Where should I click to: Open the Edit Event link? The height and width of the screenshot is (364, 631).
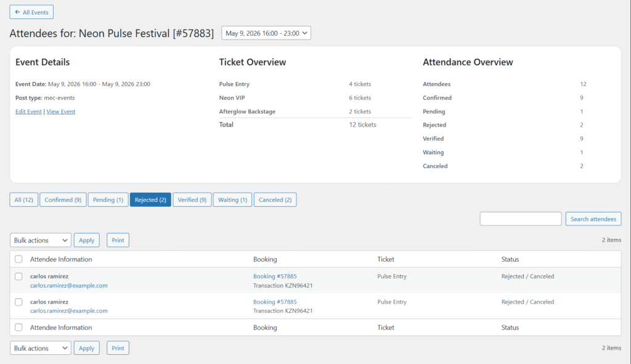click(28, 111)
